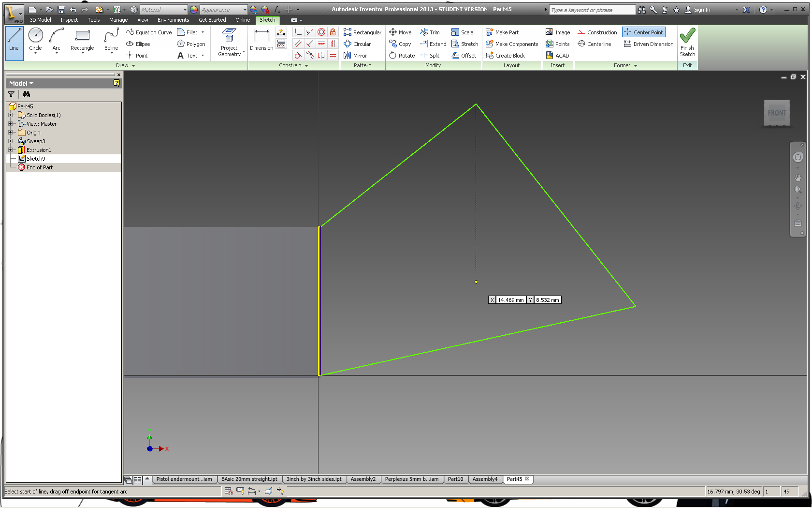Toggle Show All Constraints status icon
812x508 pixels.
point(240,491)
